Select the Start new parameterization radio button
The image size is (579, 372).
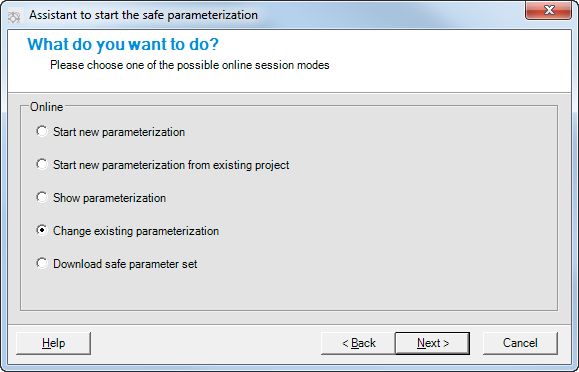pyautogui.click(x=42, y=131)
